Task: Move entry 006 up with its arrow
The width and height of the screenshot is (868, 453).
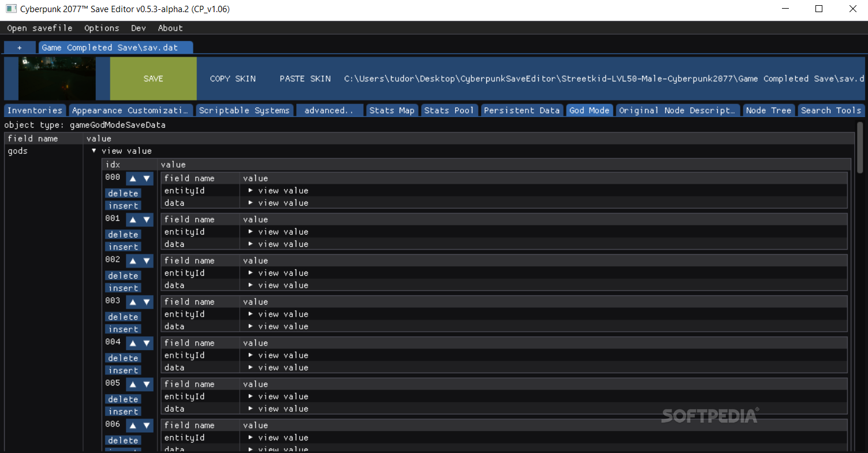Action: pyautogui.click(x=133, y=425)
